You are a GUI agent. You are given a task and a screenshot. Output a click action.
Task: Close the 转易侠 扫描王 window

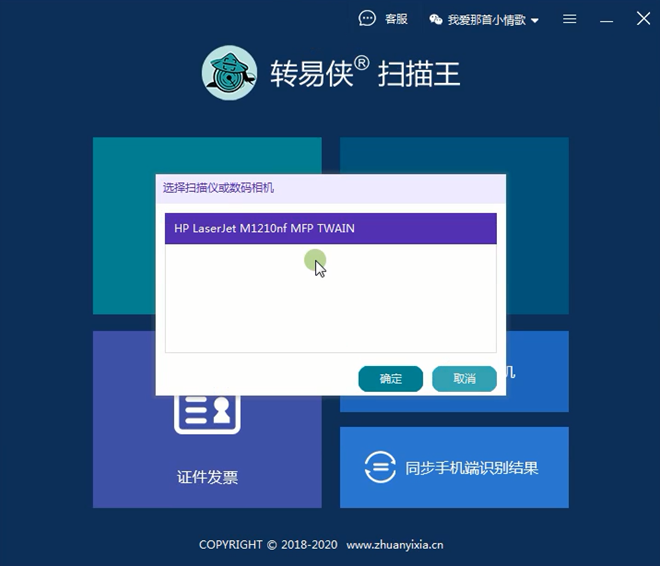tap(643, 19)
